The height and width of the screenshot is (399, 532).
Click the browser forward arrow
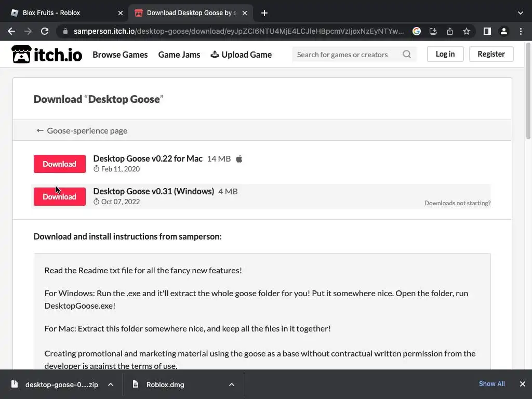[28, 31]
